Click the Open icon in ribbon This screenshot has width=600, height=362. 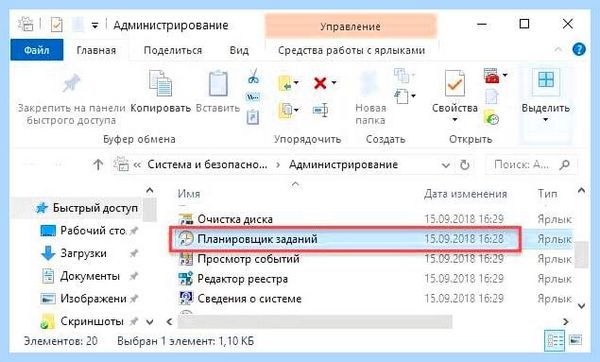pyautogui.click(x=492, y=75)
